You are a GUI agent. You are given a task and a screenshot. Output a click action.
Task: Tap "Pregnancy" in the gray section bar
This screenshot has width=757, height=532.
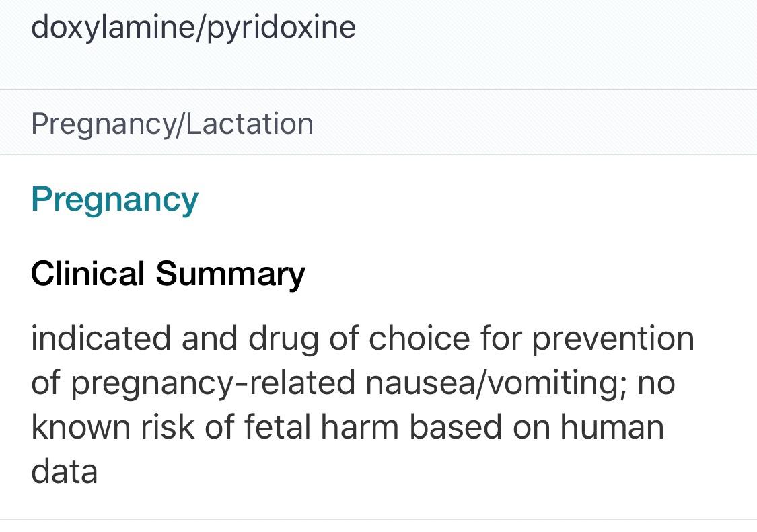click(101, 124)
